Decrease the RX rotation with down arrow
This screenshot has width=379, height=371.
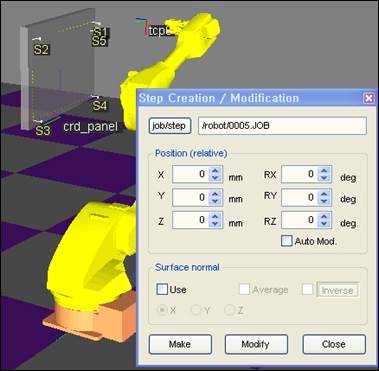tap(324, 178)
